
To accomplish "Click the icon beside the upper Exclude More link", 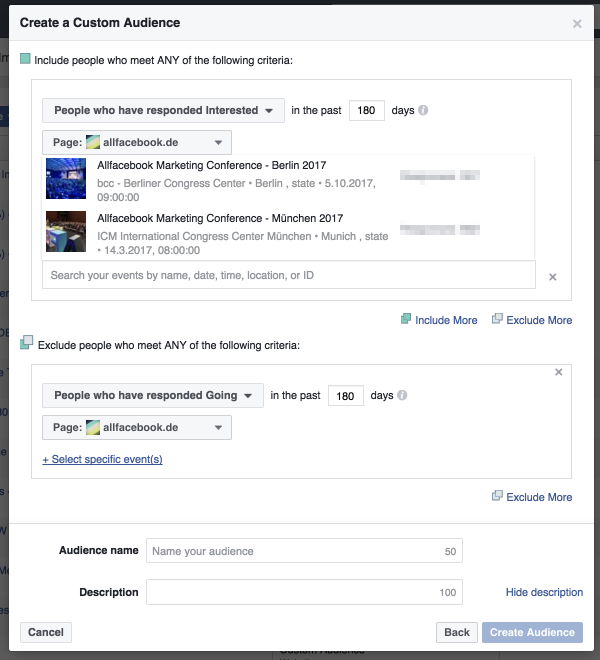I will tap(497, 319).
